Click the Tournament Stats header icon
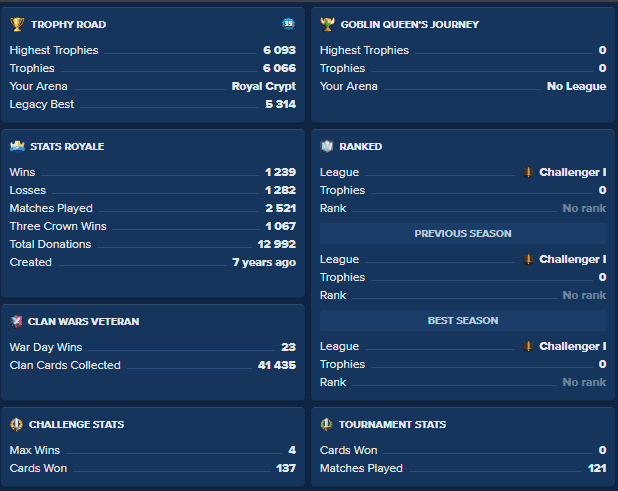Viewport: 618px width, 491px height. (x=327, y=424)
